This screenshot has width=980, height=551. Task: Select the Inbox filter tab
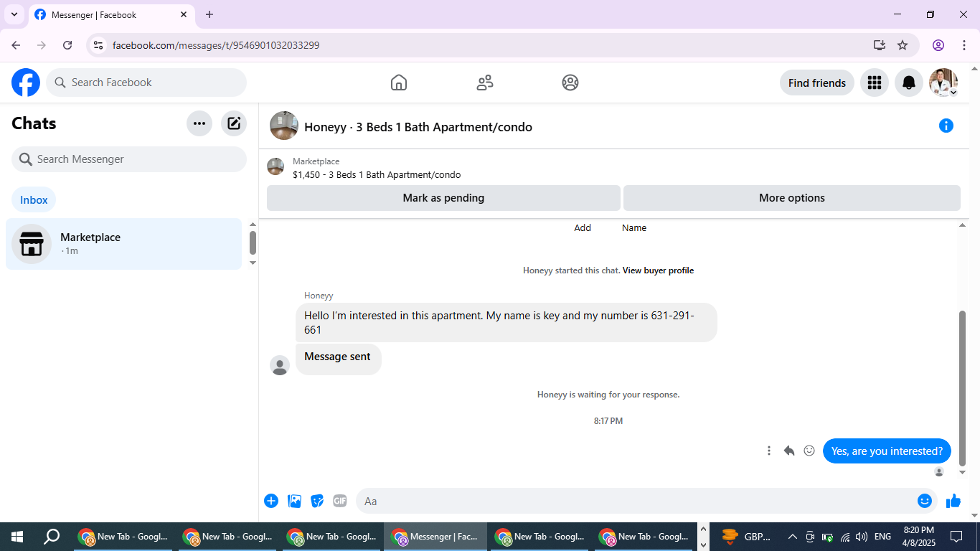34,200
